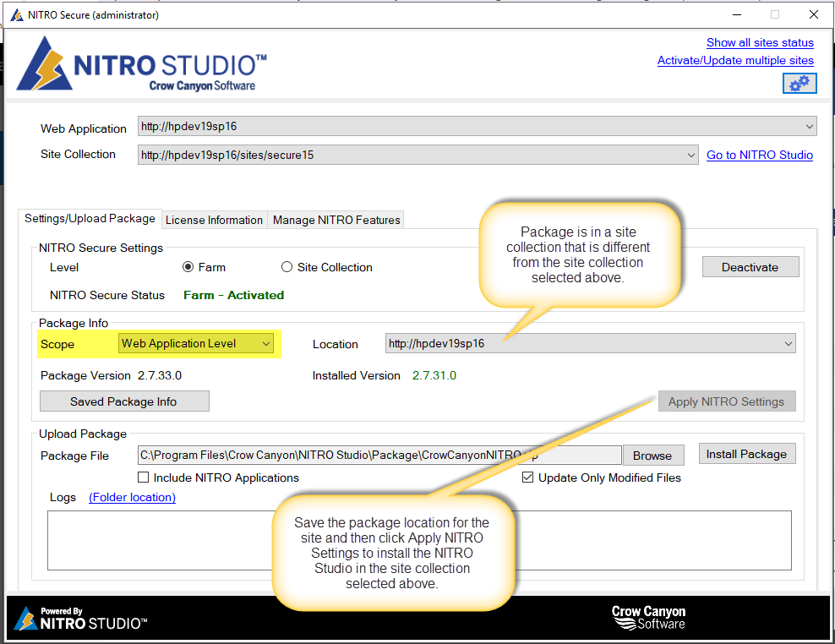
Task: Click the title bar NITRO app icon
Action: coord(17,14)
